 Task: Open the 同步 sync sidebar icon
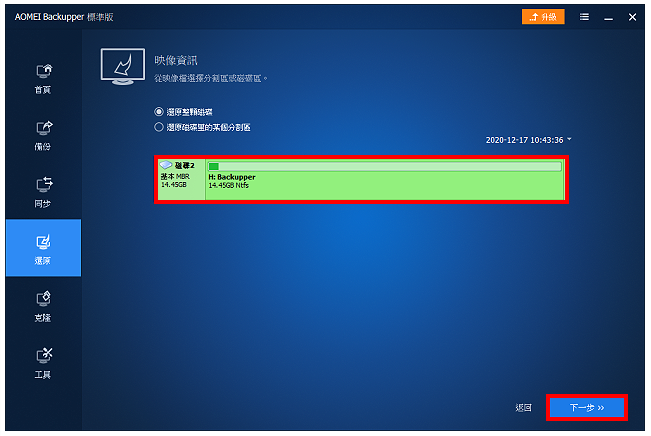click(x=43, y=192)
